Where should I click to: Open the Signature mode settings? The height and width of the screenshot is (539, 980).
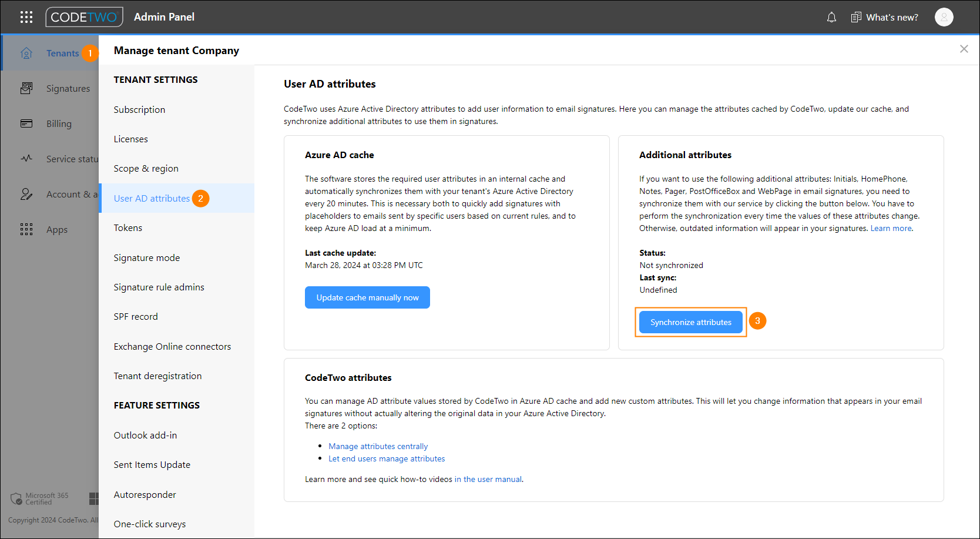tap(147, 257)
